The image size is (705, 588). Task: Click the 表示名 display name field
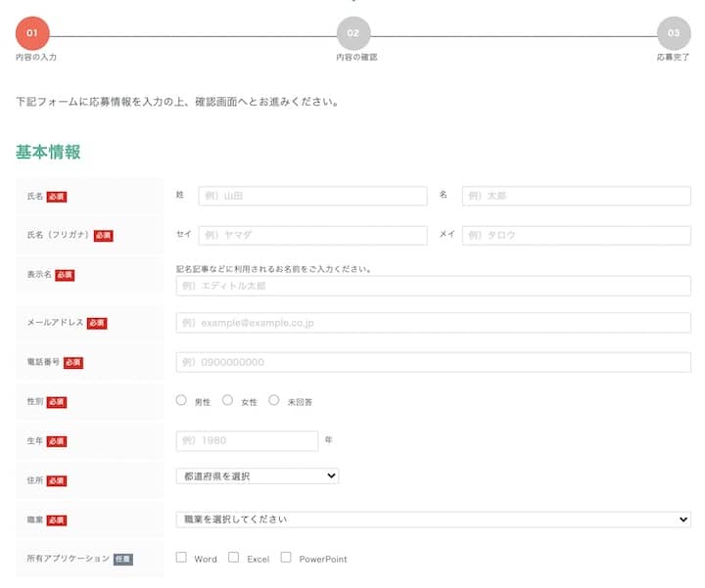pos(433,286)
